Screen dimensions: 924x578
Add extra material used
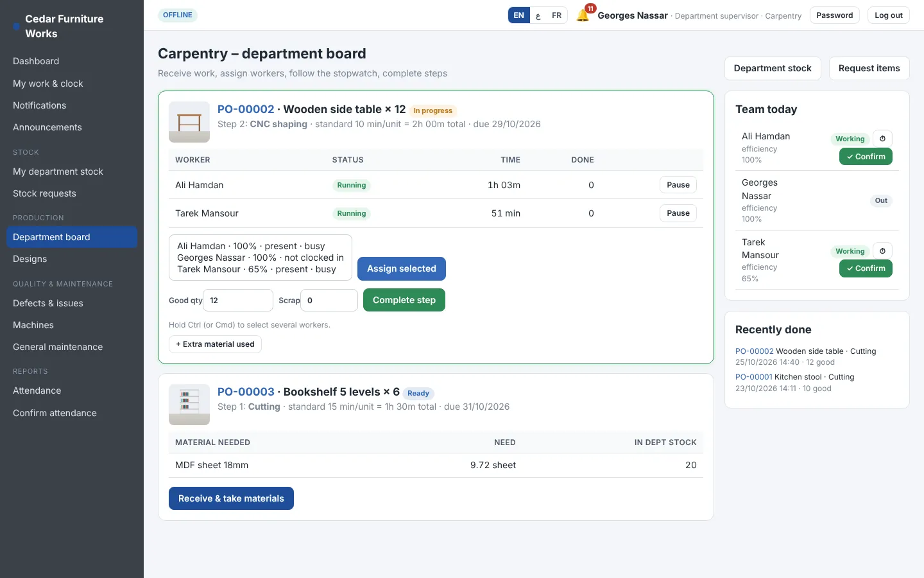coord(215,344)
